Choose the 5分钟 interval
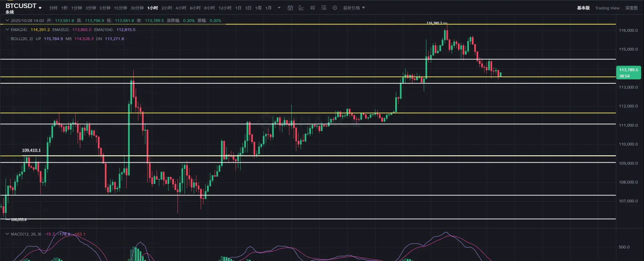The width and height of the screenshot is (644, 261). pyautogui.click(x=105, y=8)
